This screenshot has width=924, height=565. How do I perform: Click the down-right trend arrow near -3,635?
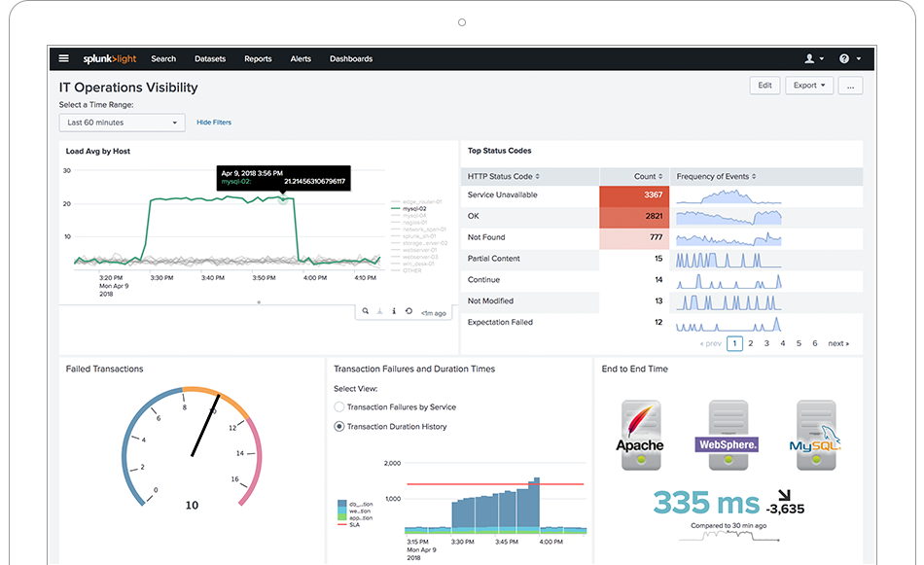click(x=784, y=495)
